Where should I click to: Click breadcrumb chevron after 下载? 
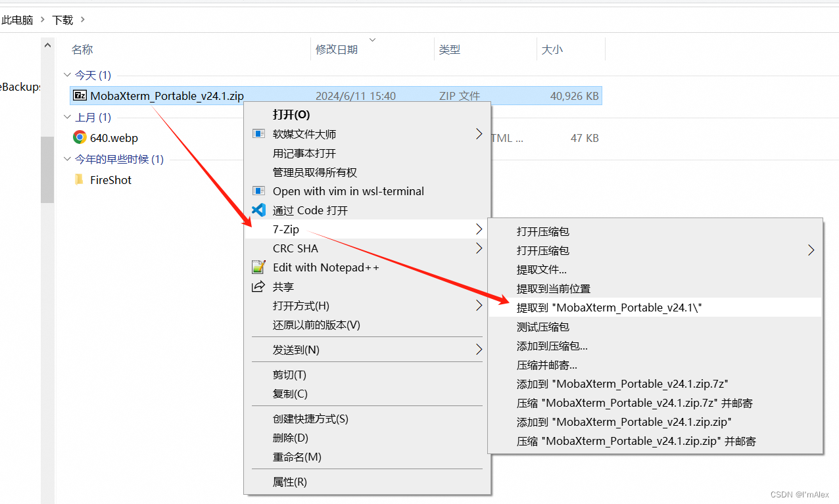pos(82,20)
